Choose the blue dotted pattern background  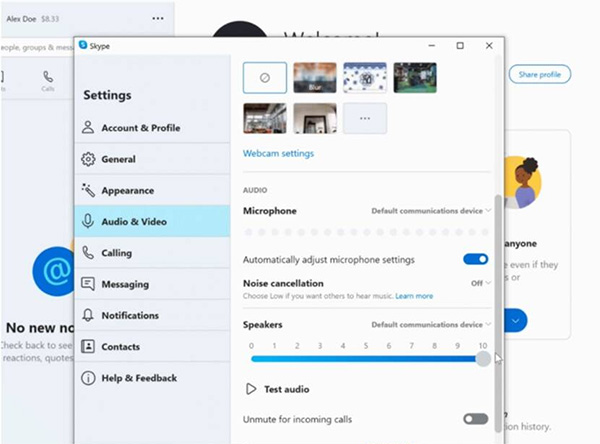click(365, 78)
